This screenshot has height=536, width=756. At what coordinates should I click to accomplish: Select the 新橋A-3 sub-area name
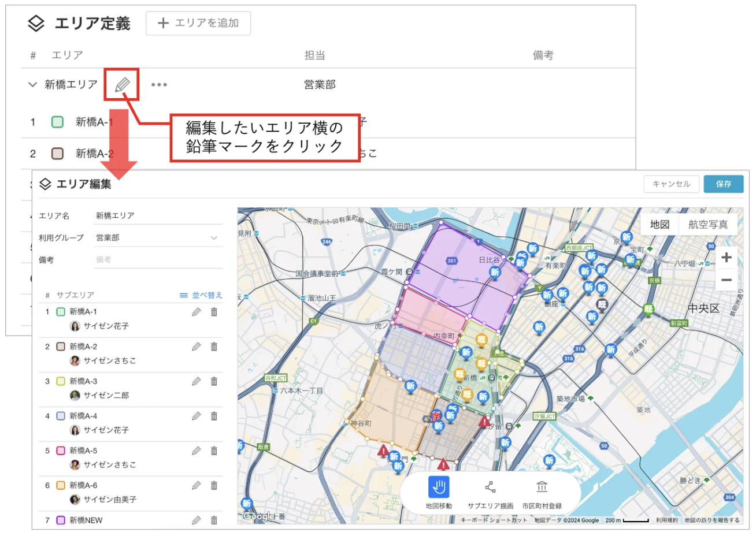click(83, 381)
